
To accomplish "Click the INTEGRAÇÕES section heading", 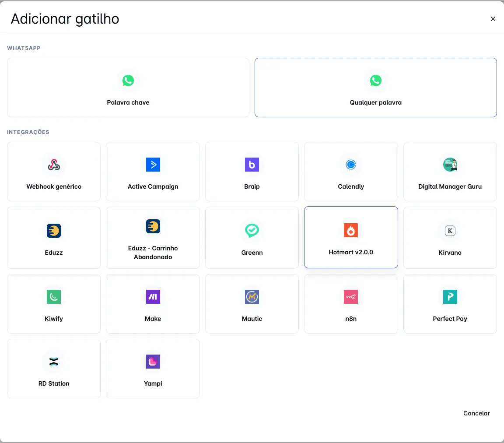I will click(28, 132).
